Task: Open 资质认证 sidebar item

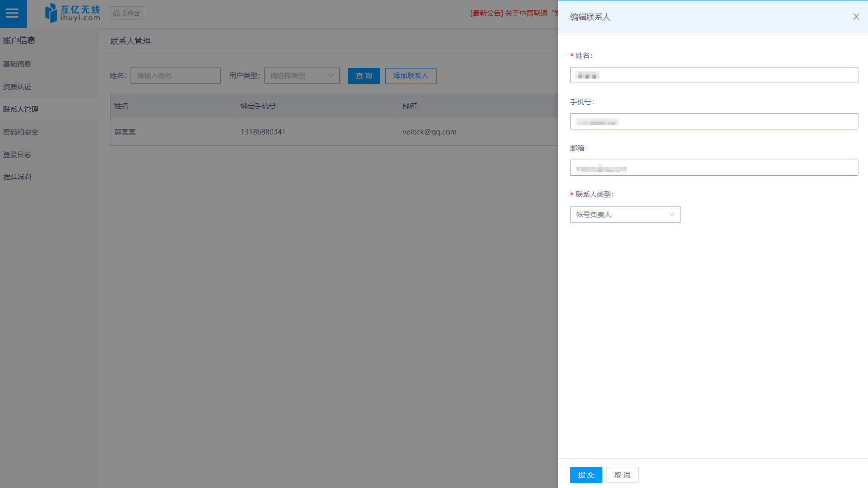Action: pyautogui.click(x=17, y=87)
